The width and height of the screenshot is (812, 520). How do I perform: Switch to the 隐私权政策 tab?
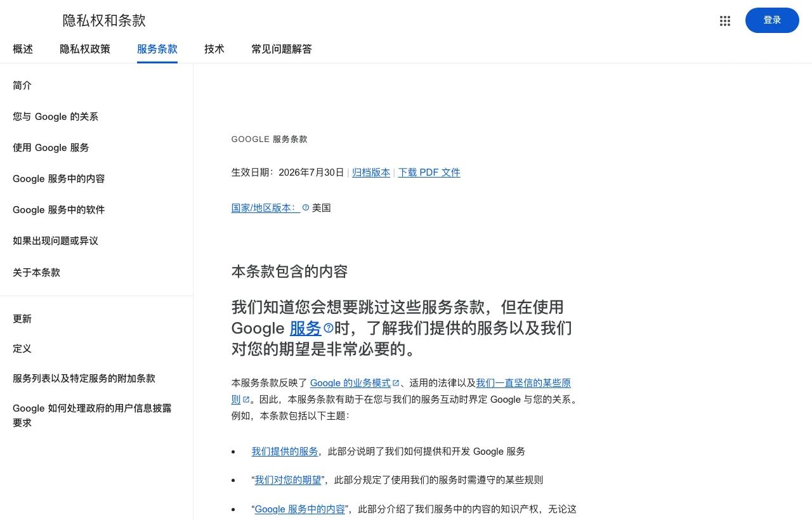85,49
